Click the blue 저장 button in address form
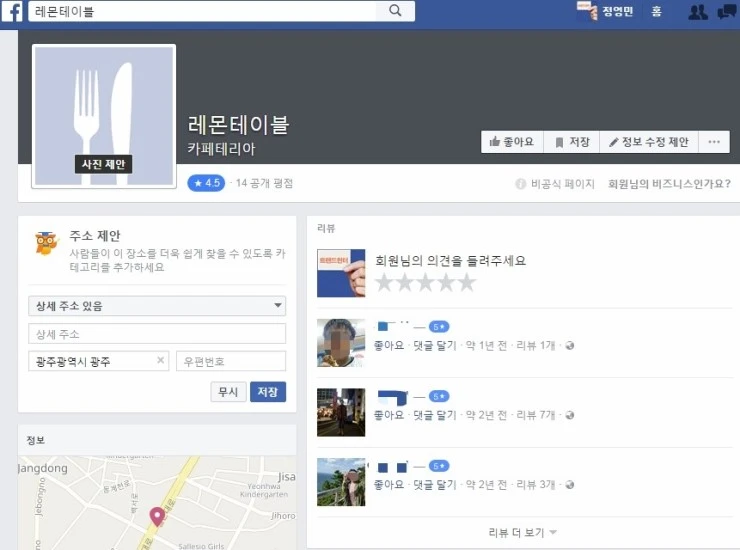The image size is (740, 550). [268, 392]
